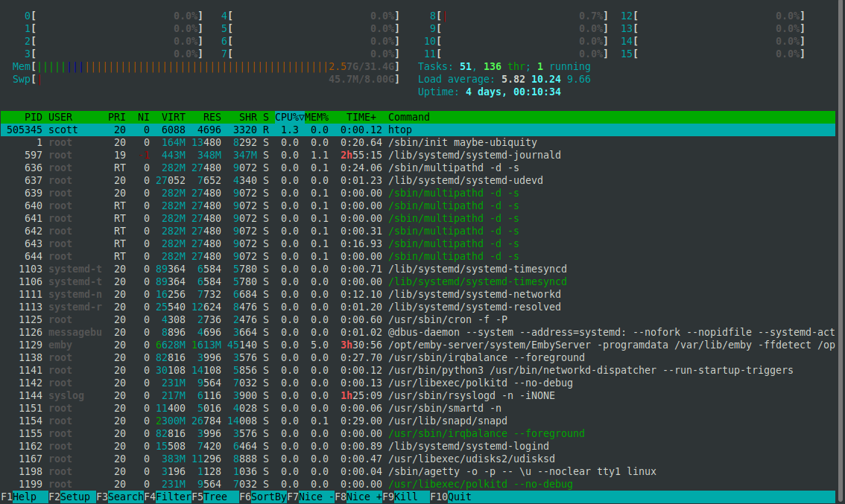Select the rsyslogd process row
Viewport: 845px width, 504px height.
tap(417, 395)
